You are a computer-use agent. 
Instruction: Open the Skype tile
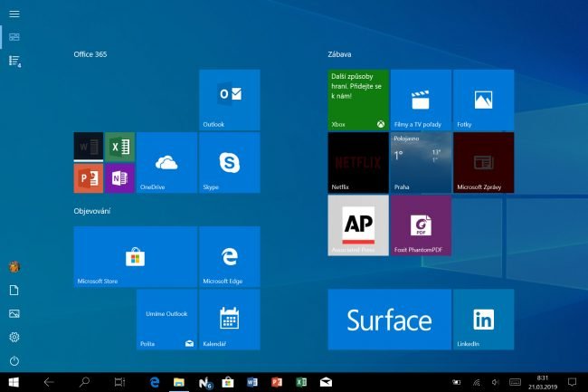point(230,162)
